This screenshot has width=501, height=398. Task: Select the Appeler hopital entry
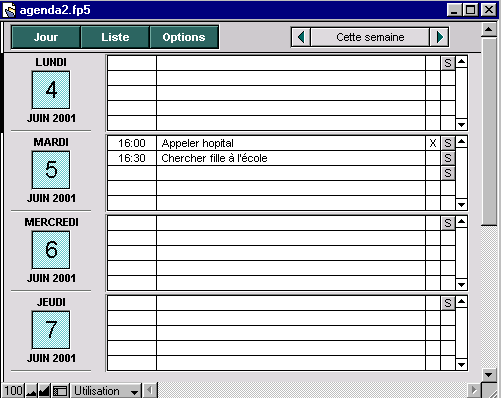click(x=291, y=143)
